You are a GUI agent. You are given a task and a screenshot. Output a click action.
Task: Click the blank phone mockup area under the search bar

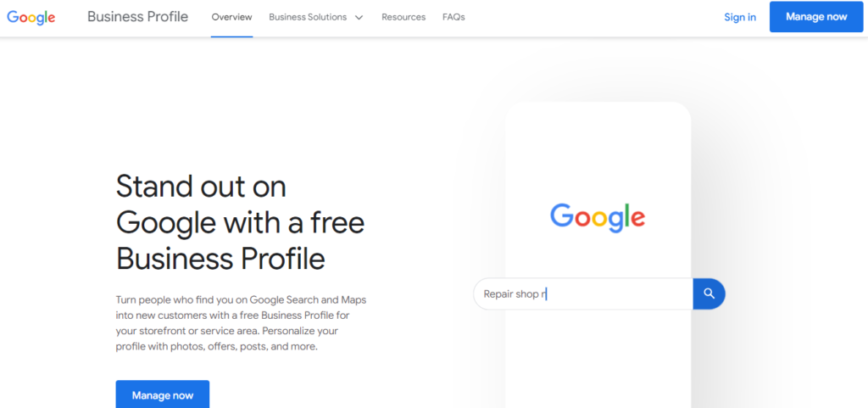click(x=598, y=359)
